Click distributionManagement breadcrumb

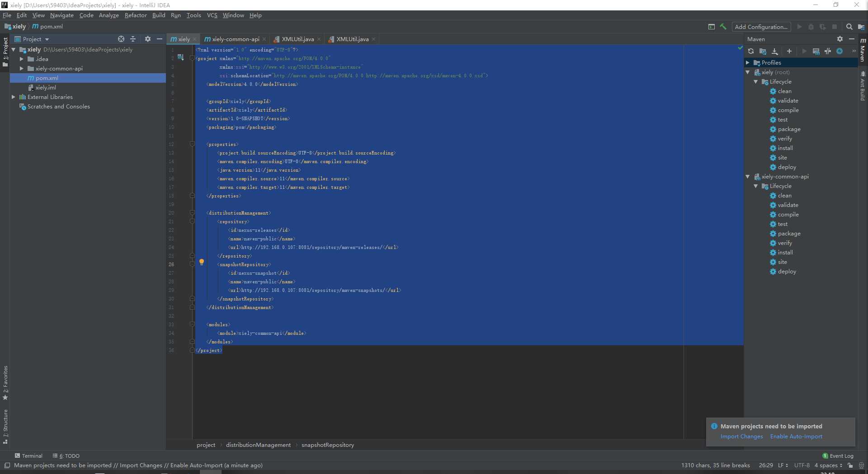[x=258, y=445]
